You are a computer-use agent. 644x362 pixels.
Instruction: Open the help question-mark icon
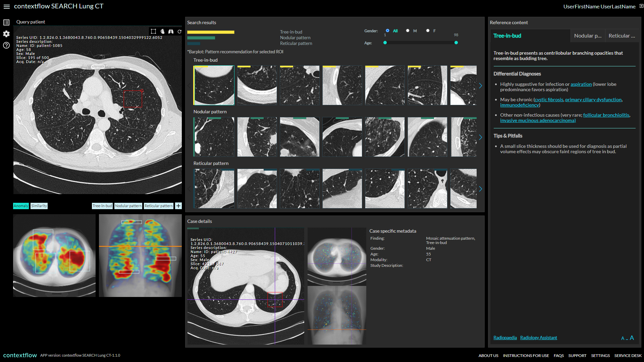coord(6,46)
